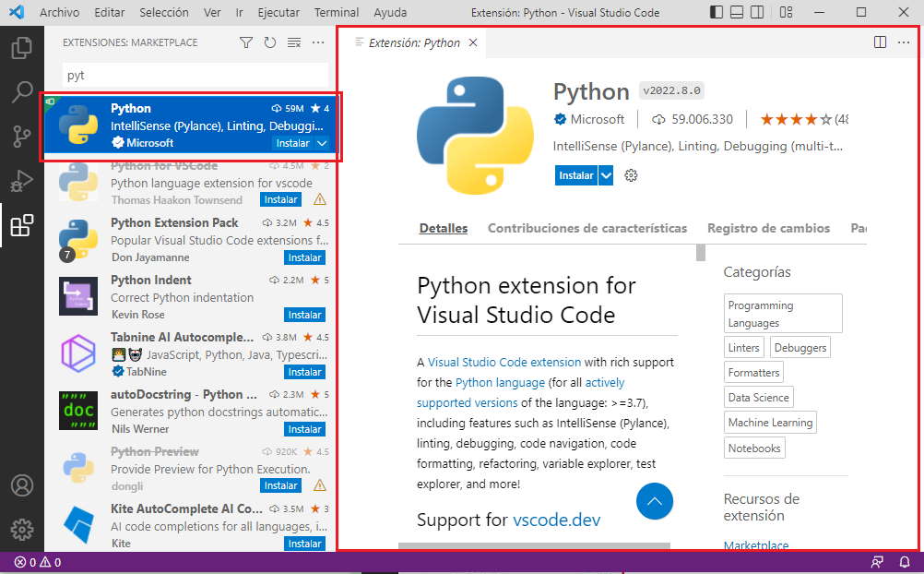Expand Instalar dropdown arrow in details header
Image resolution: width=924 pixels, height=574 pixels.
coord(606,175)
